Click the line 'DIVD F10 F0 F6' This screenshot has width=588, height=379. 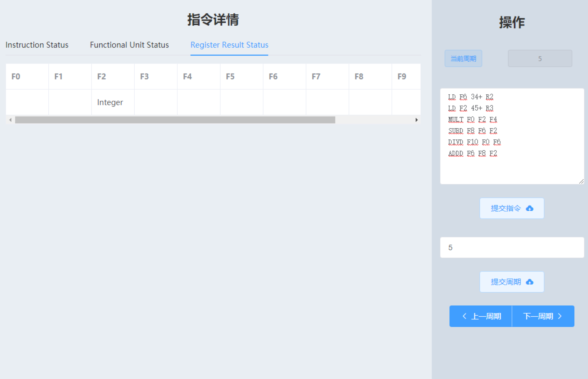475,142
